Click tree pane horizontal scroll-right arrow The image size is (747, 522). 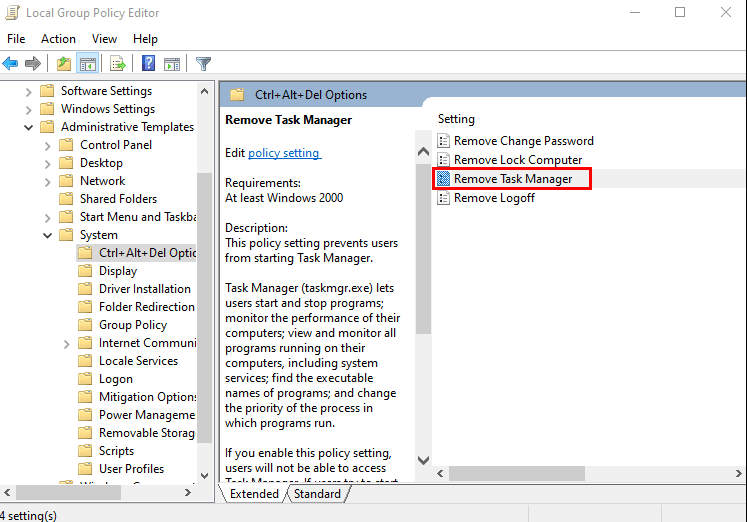[188, 492]
